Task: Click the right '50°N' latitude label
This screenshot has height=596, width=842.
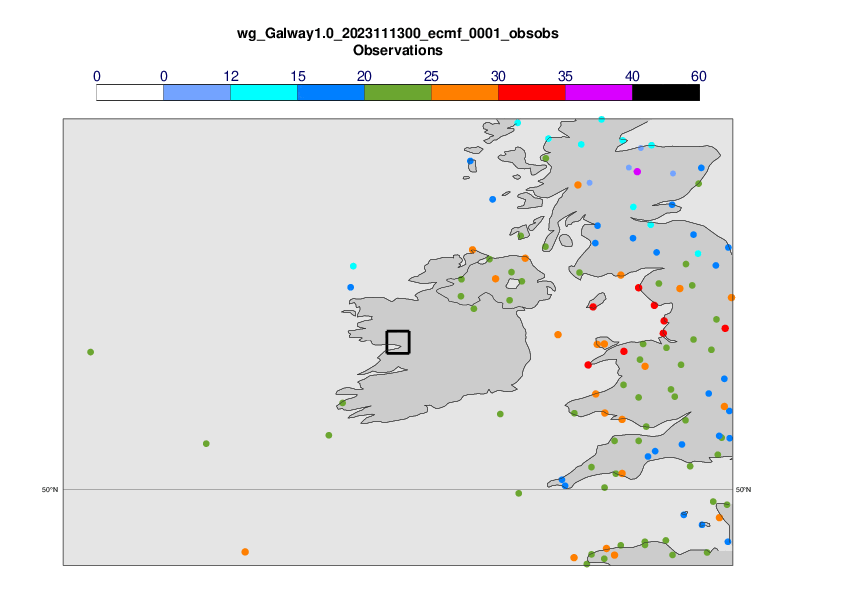Action: click(744, 490)
